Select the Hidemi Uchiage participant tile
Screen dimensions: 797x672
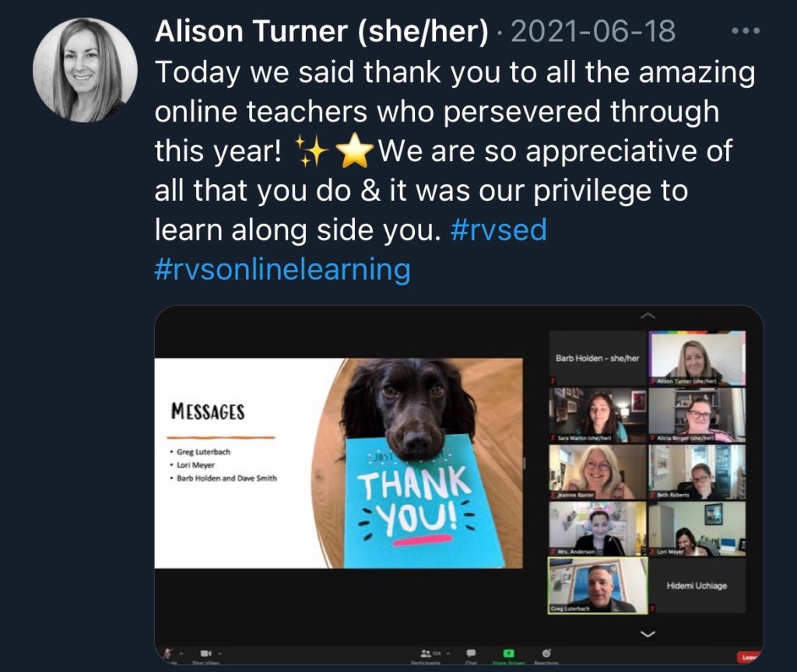(x=697, y=586)
